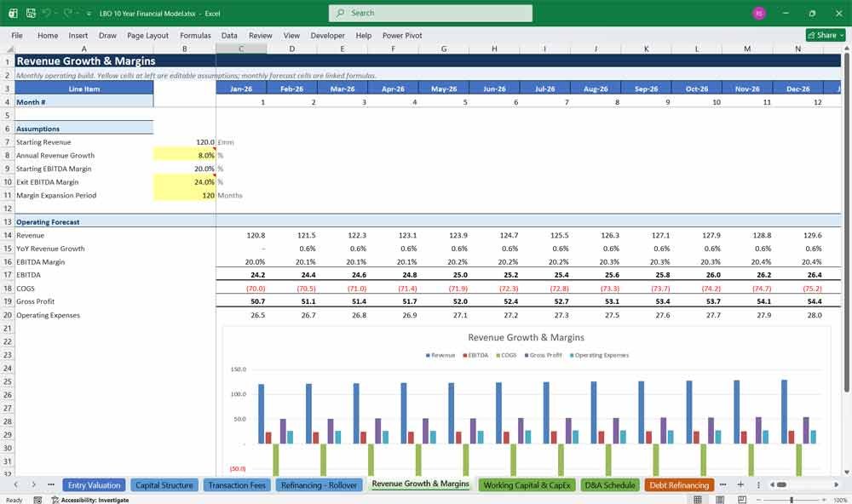852x504 pixels.
Task: Click the Jan-26 column heading cell
Action: click(241, 89)
